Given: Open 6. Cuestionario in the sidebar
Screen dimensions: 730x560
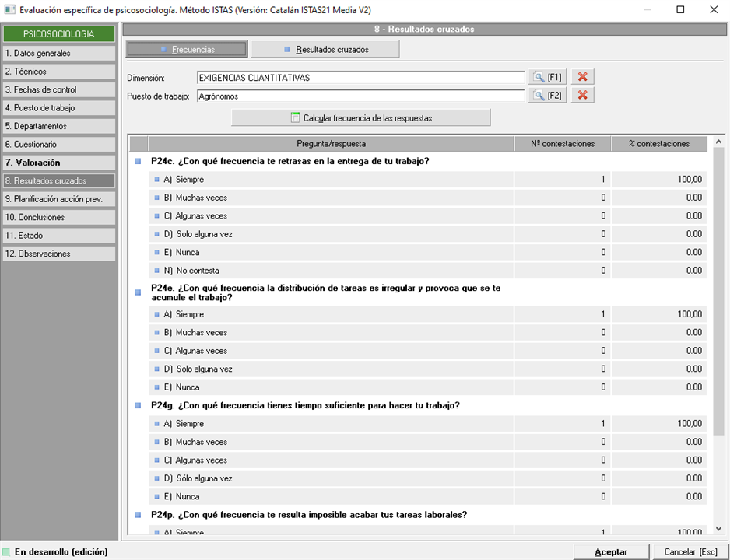Looking at the screenshot, I should coord(59,145).
